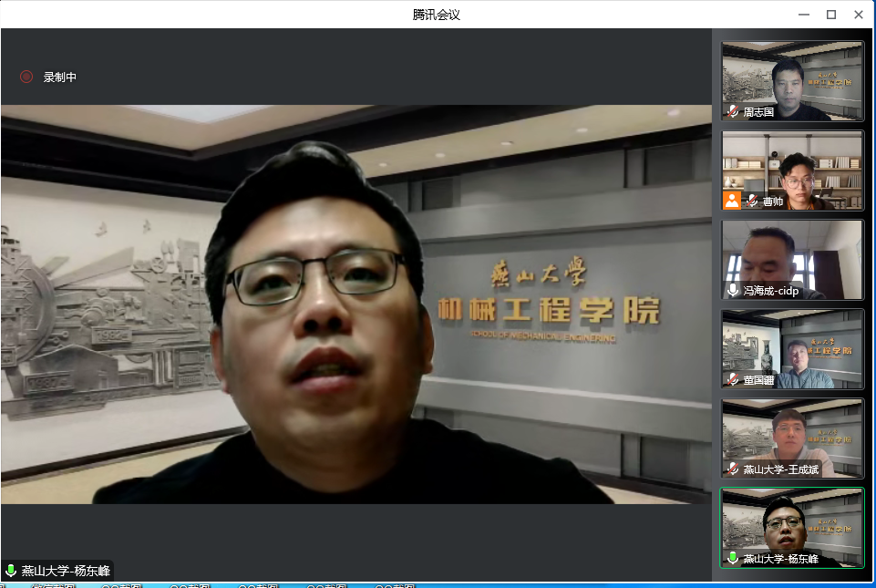Click the orange person icon on 曹帅's tile
876x588 pixels.
pyautogui.click(x=732, y=201)
